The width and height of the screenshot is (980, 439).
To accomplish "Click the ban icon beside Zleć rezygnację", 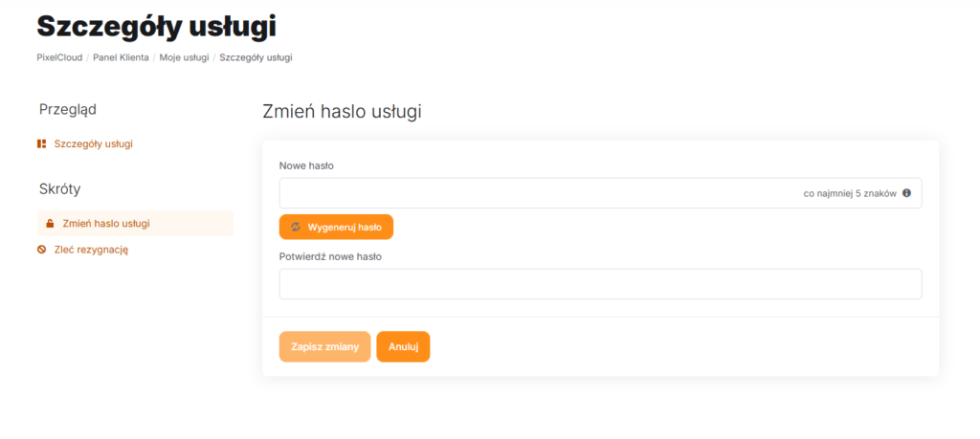I will [x=41, y=250].
